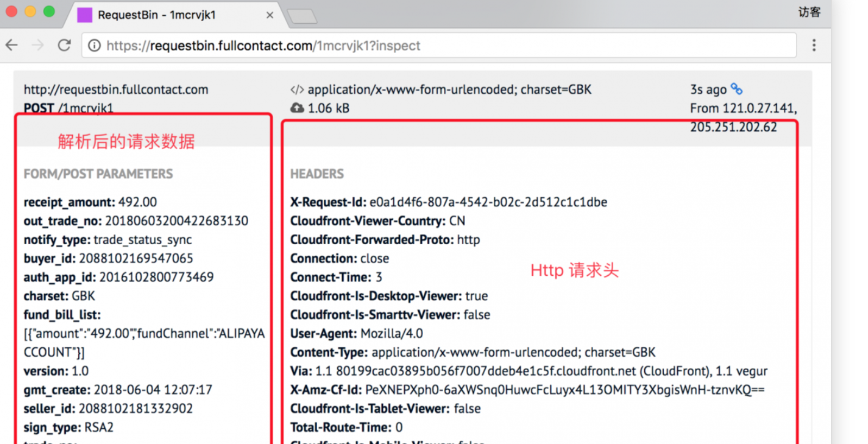Screen dimensions: 868x444
Task: Click the browser forward arrow
Action: coord(37,45)
